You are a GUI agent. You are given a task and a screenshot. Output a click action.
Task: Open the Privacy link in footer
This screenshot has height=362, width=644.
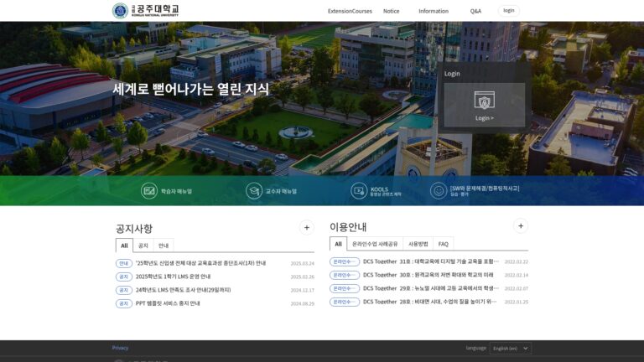(120, 348)
